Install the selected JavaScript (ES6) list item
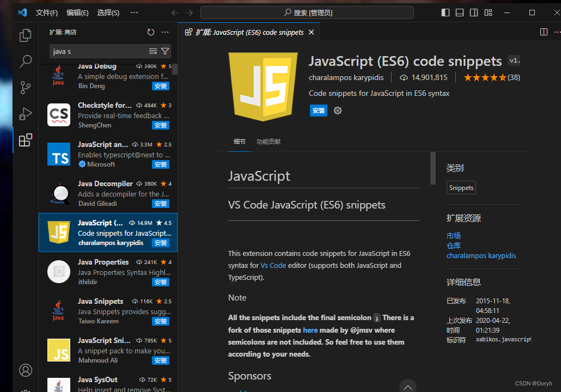 coord(161,243)
